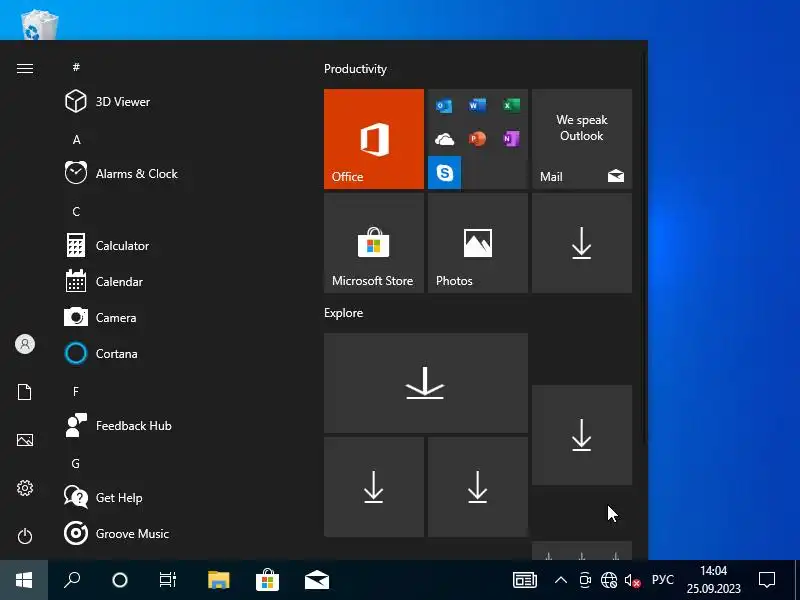The width and height of the screenshot is (800, 600).
Task: Click the Windows Start button
Action: (x=24, y=580)
